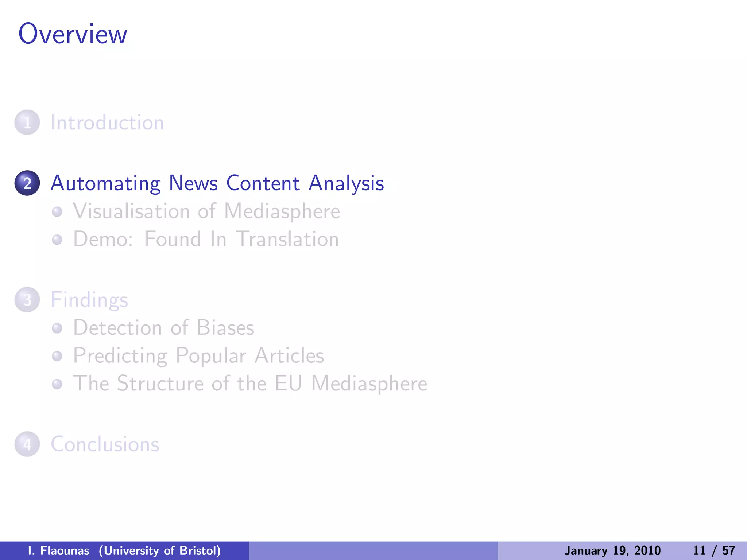Click the January 19, 2010 date footer

tap(612, 551)
